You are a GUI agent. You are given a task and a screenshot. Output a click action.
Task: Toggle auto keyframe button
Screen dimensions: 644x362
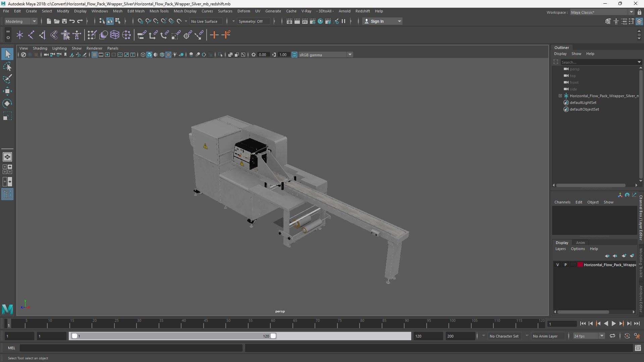pos(627,336)
